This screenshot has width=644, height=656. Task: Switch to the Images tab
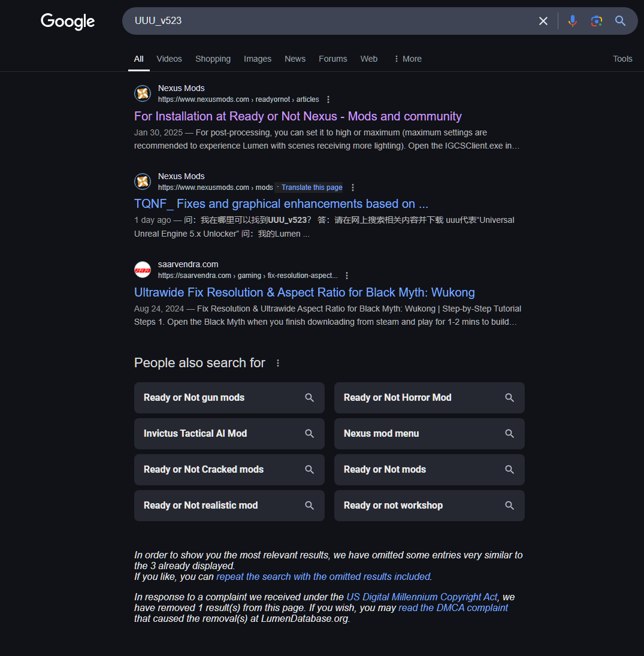pos(258,59)
